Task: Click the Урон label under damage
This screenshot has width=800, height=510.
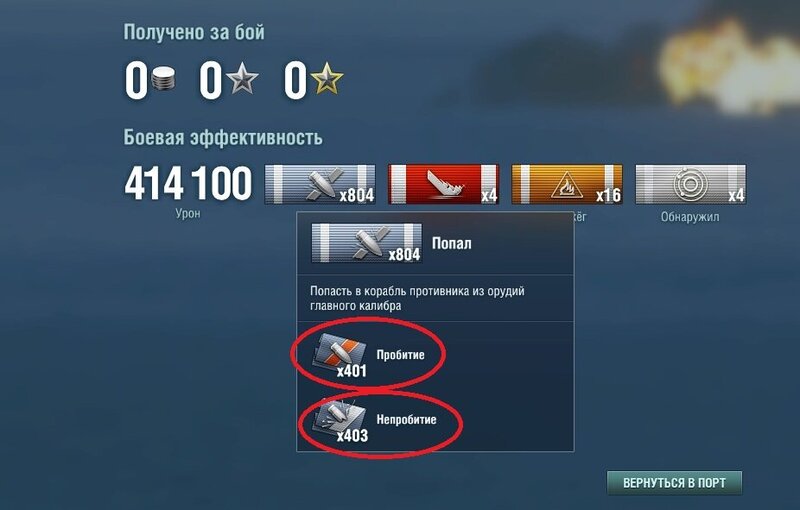Action: click(188, 213)
